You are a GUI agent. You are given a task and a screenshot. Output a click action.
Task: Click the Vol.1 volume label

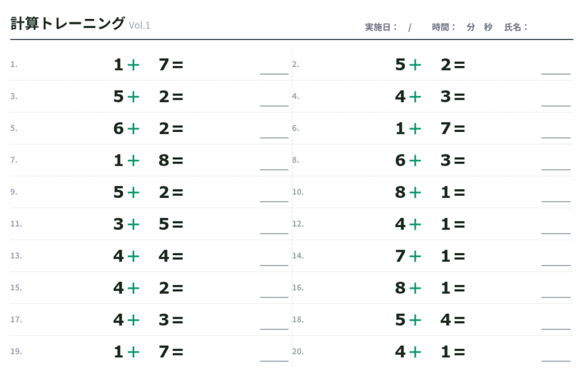(140, 25)
